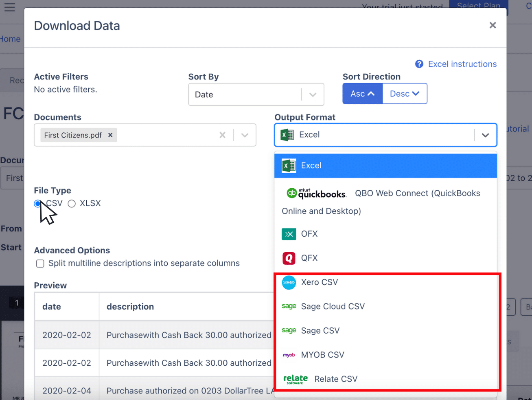Select the CSV file type
The height and width of the screenshot is (400, 532).
coord(37,204)
